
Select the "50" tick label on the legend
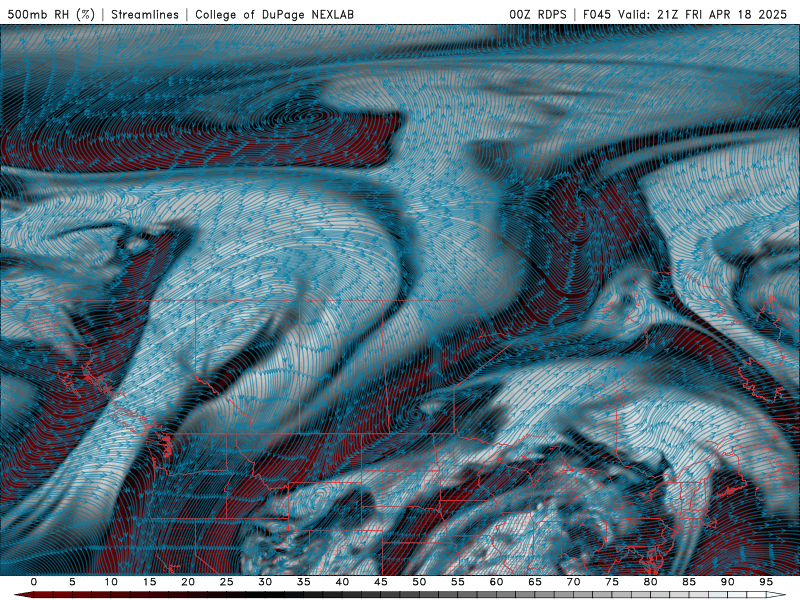pos(419,582)
